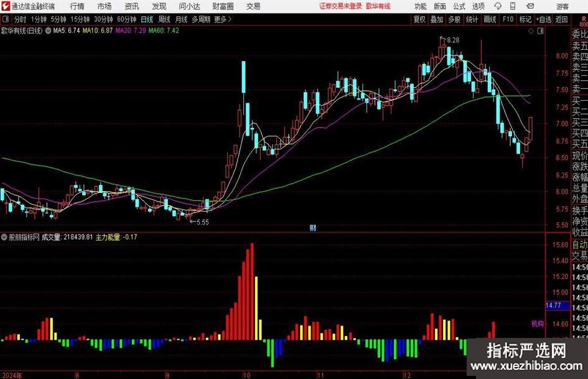Switch to 周线 weekly tab
588x379 pixels.
point(164,19)
